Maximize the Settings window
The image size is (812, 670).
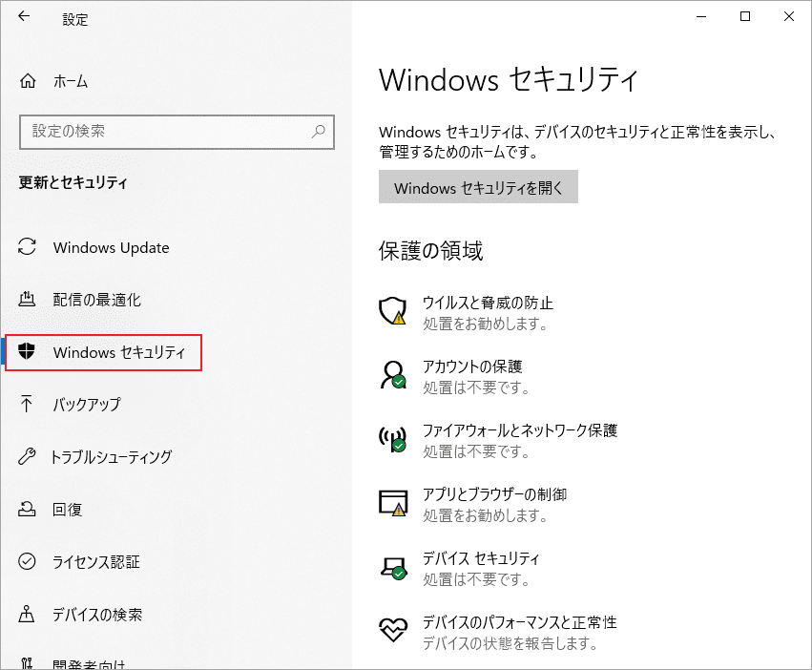pyautogui.click(x=744, y=16)
